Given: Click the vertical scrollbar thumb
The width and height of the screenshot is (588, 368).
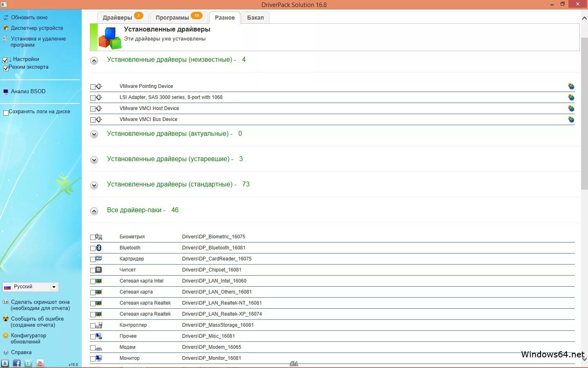Looking at the screenshot, I should coord(584,113).
